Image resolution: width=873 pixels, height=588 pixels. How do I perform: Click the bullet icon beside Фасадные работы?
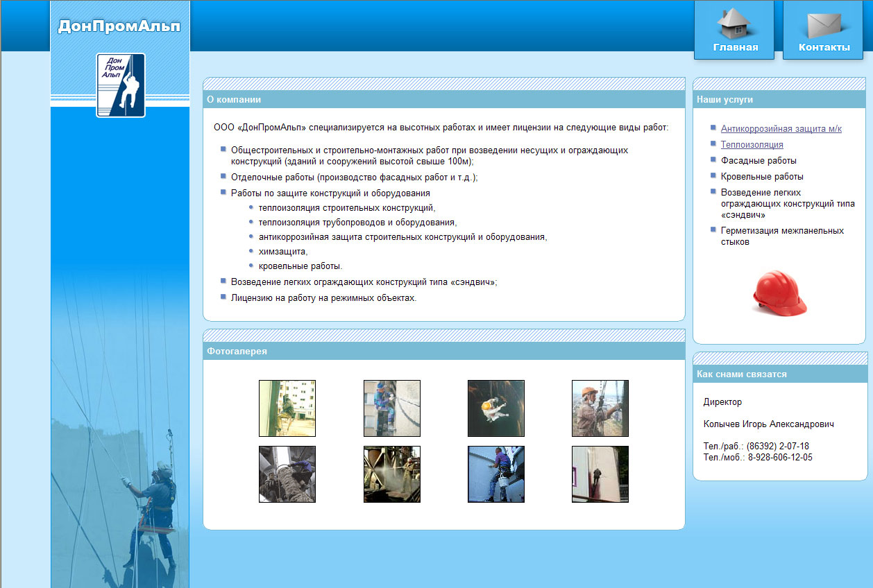pos(714,159)
